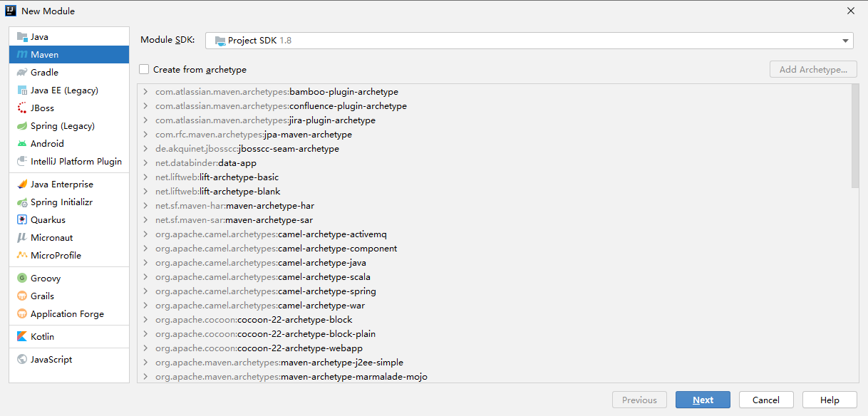Viewport: 868px width, 416px height.
Task: Select the camel-archetype-activemq row
Action: 495,234
